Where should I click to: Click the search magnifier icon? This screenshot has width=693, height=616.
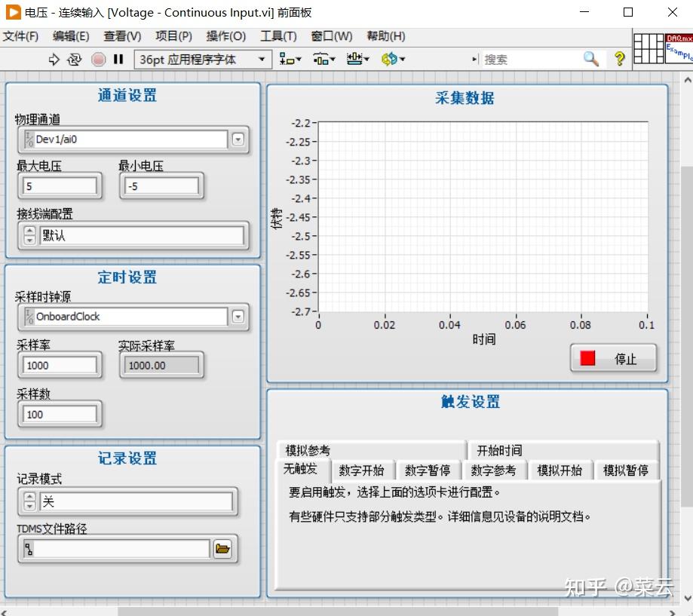tap(591, 59)
